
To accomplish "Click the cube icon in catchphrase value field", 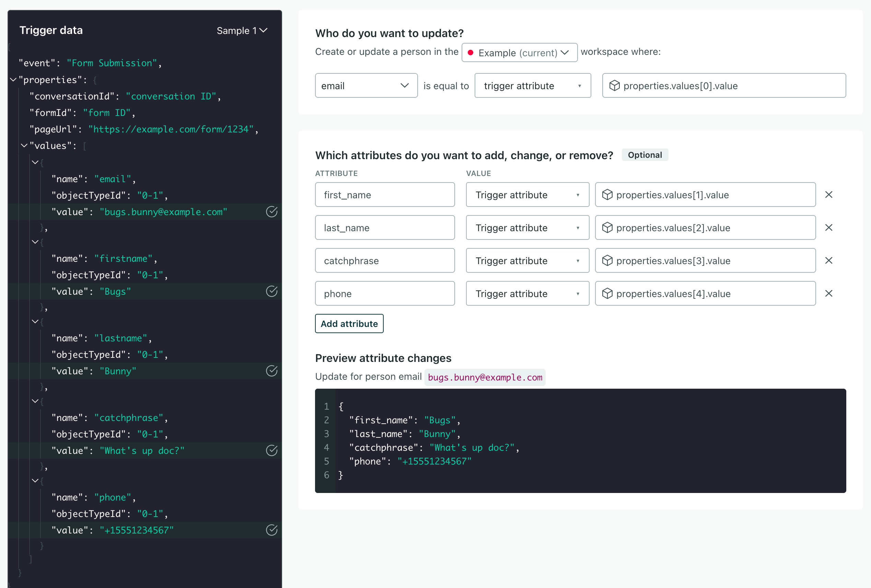I will (x=607, y=260).
